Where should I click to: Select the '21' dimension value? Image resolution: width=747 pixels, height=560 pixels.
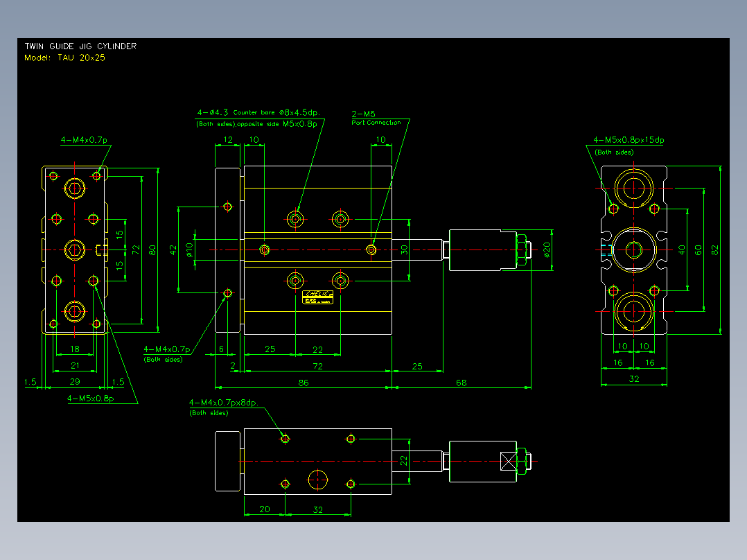pos(75,365)
